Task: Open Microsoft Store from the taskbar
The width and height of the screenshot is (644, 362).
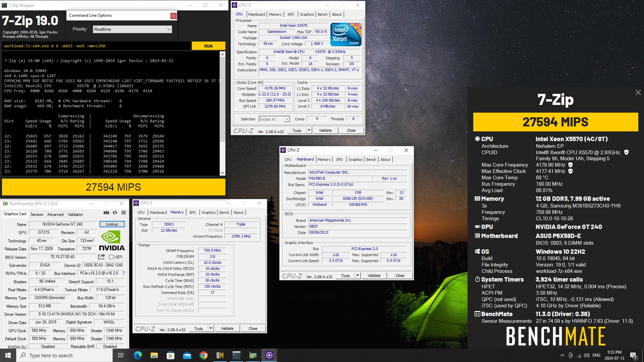Action: click(x=170, y=355)
